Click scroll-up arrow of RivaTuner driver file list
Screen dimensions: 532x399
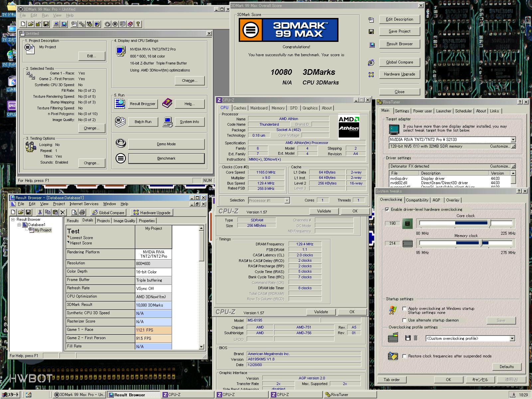(513, 173)
